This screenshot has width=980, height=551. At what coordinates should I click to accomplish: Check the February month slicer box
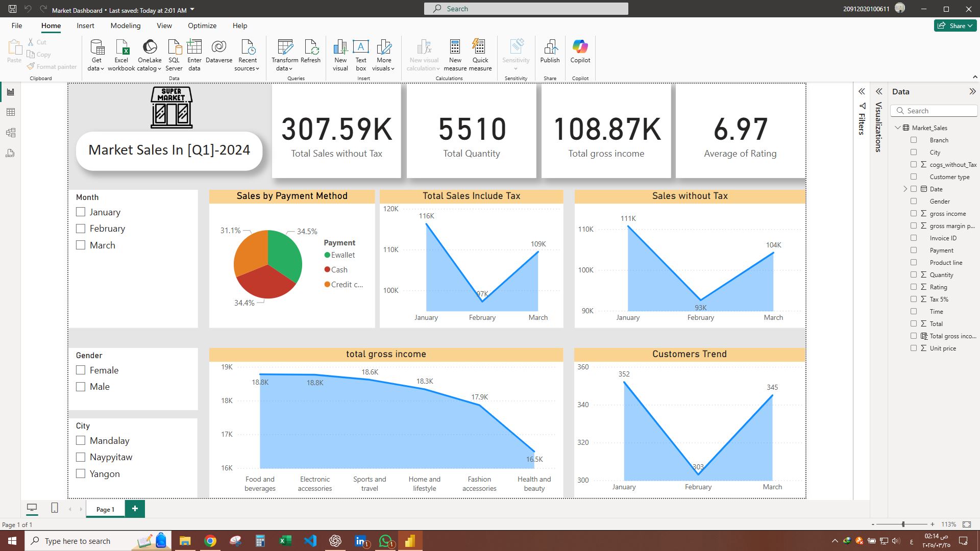click(x=81, y=229)
